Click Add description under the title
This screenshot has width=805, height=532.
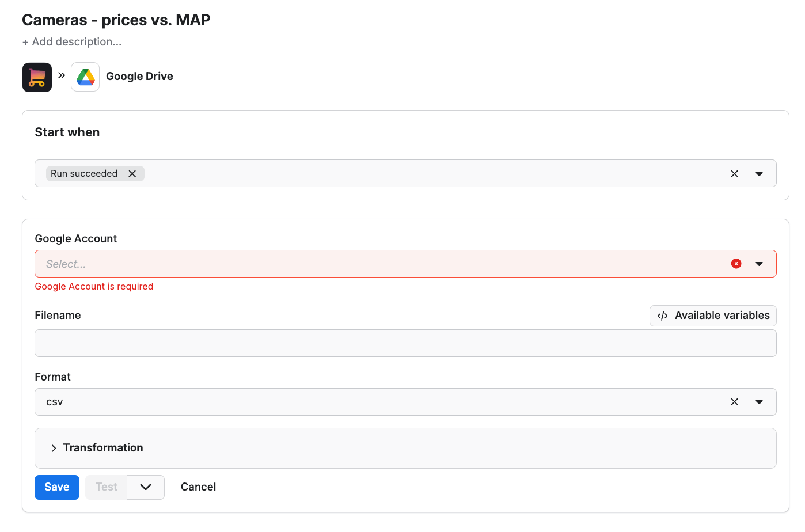pos(71,41)
